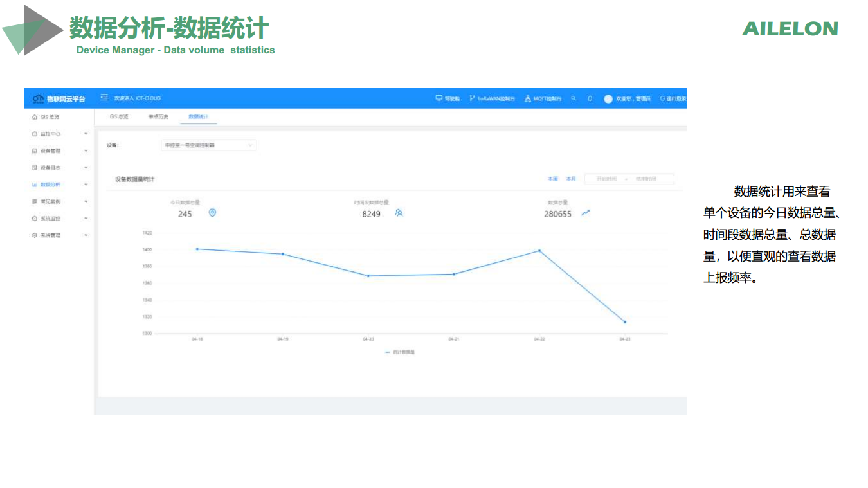Image resolution: width=868 pixels, height=488 pixels.
Task: Click the 1420 y-axis label
Action: click(x=147, y=233)
